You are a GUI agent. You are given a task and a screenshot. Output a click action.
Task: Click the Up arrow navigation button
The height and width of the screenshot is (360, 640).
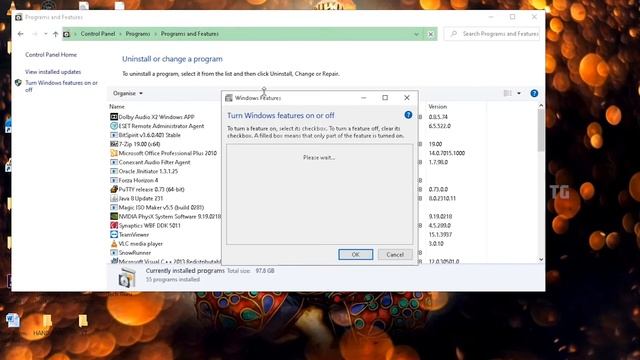(x=56, y=34)
